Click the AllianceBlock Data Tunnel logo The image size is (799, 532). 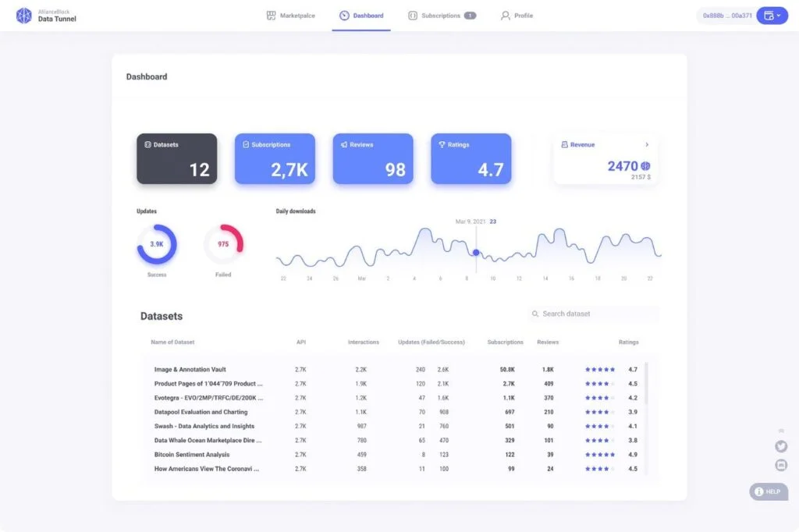pyautogui.click(x=23, y=15)
